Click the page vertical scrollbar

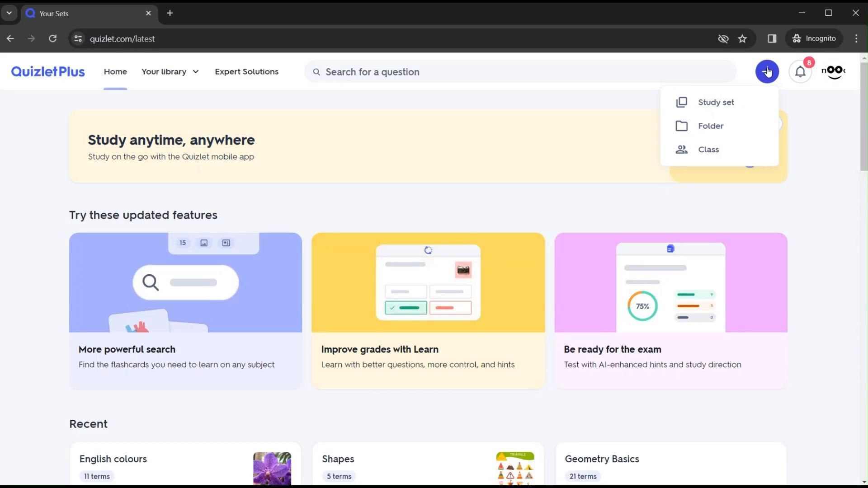(863, 117)
